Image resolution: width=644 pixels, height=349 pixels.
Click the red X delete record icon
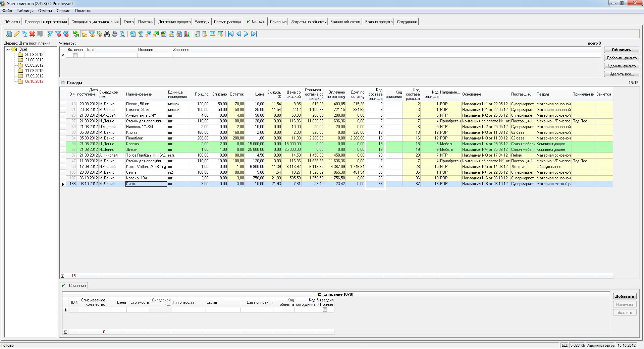[x=32, y=34]
